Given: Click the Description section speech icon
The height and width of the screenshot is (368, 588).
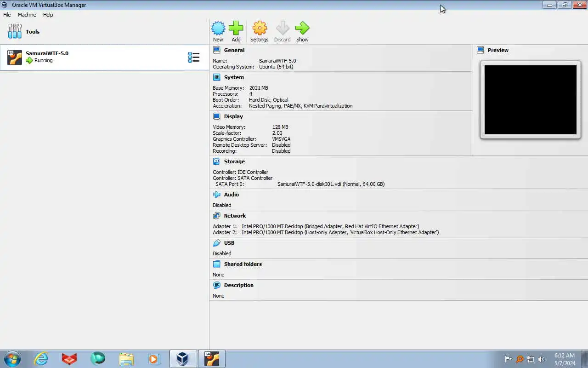Looking at the screenshot, I should (217, 285).
